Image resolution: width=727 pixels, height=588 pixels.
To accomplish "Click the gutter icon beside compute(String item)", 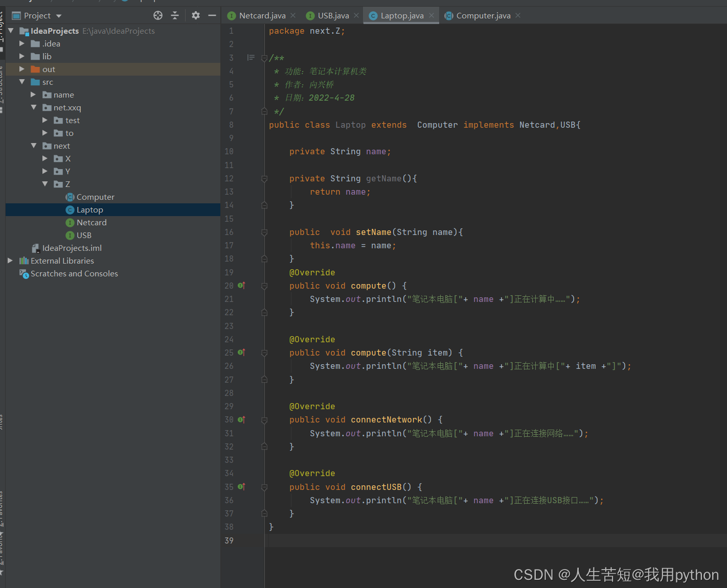I will pyautogui.click(x=241, y=352).
